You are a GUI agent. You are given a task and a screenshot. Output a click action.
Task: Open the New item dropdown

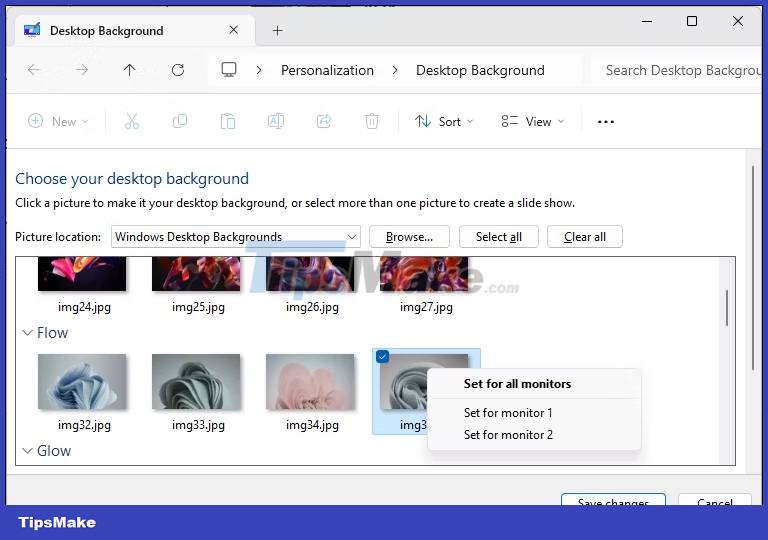(58, 121)
